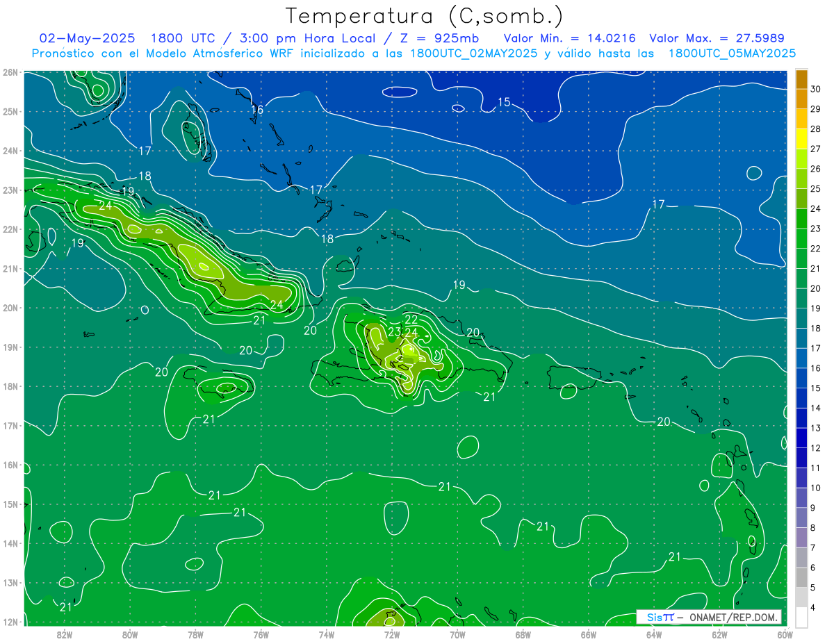
Task: Click the date text '02-May-2025'
Action: (x=85, y=38)
